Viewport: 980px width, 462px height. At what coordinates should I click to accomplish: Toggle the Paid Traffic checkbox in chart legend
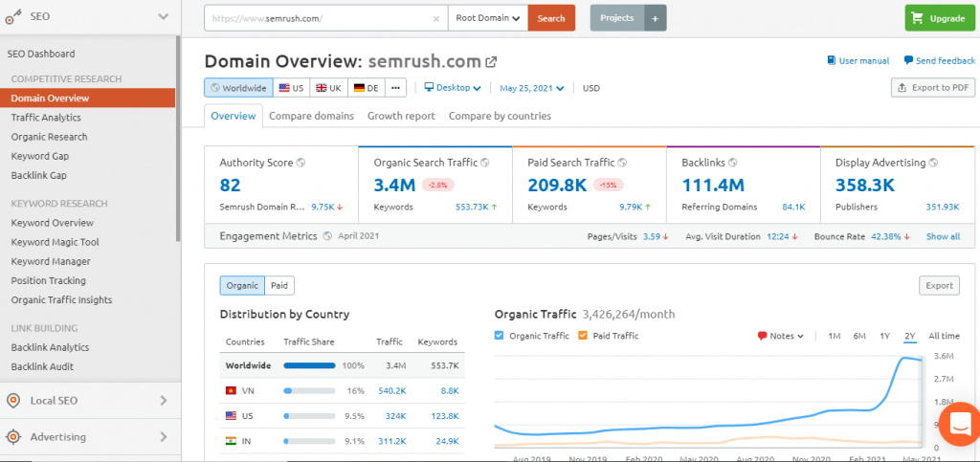pyautogui.click(x=583, y=336)
